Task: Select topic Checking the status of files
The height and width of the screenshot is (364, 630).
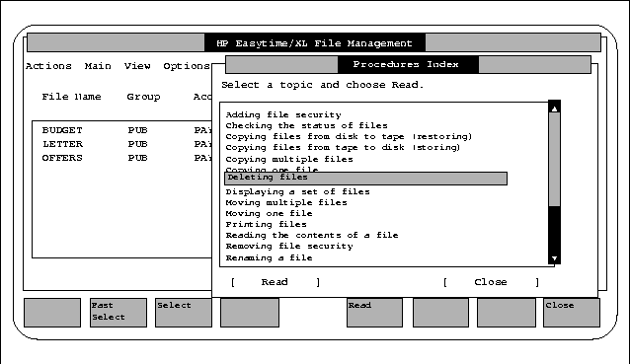Action: coord(306,125)
